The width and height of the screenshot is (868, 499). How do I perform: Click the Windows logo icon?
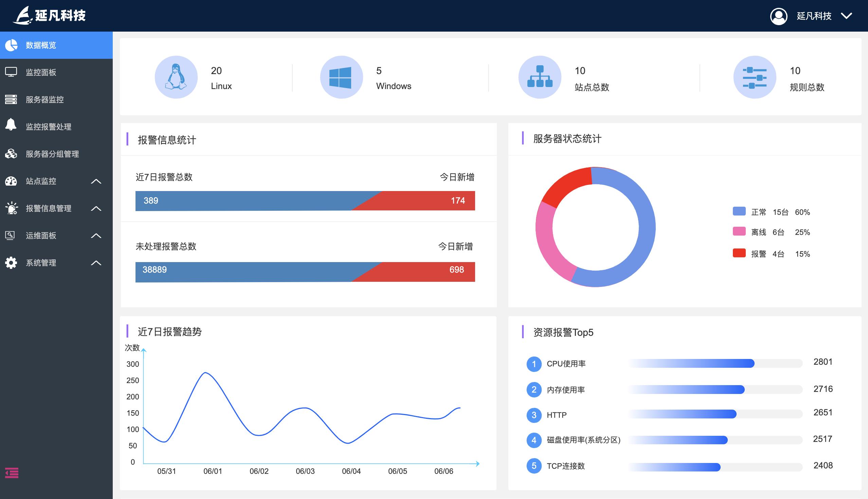[341, 77]
